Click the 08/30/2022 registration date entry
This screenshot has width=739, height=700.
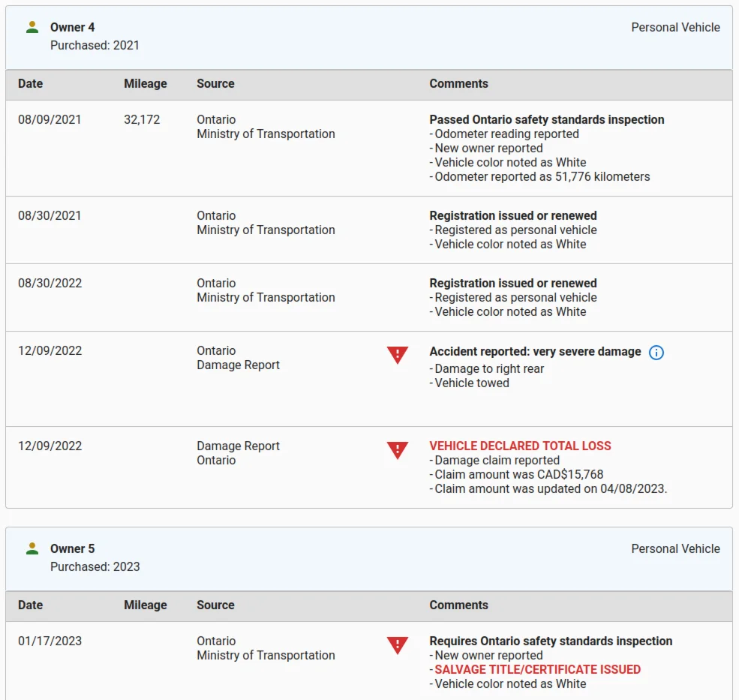point(50,283)
